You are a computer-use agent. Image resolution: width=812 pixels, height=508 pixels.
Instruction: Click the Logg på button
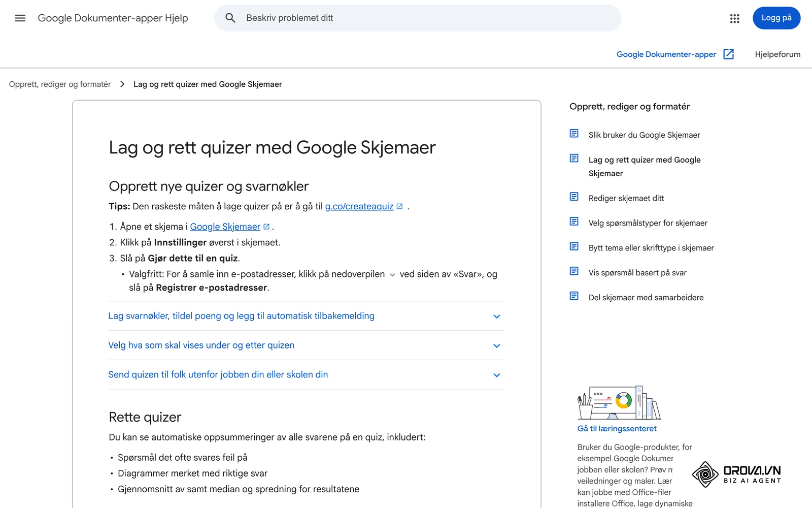coord(776,18)
